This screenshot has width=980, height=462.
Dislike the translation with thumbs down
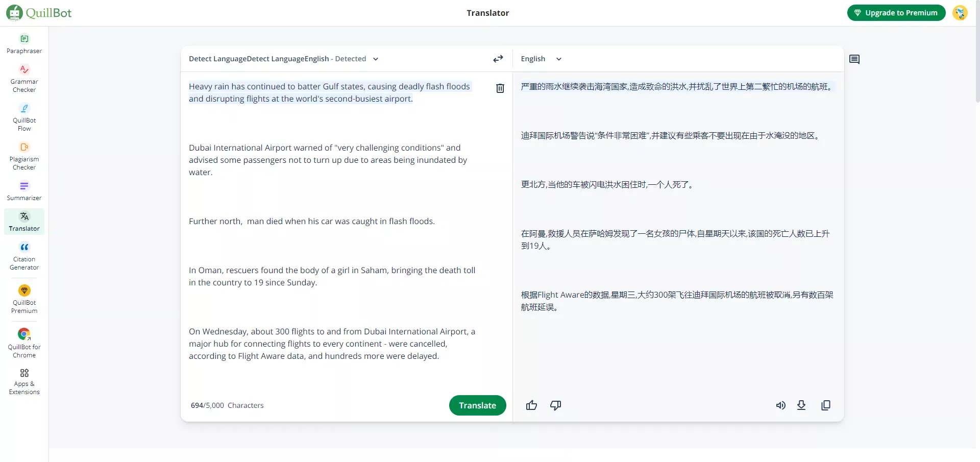(556, 405)
